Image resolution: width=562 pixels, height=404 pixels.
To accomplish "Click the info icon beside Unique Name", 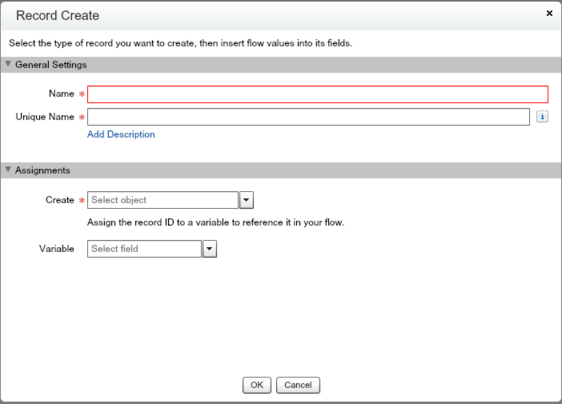I will [542, 117].
